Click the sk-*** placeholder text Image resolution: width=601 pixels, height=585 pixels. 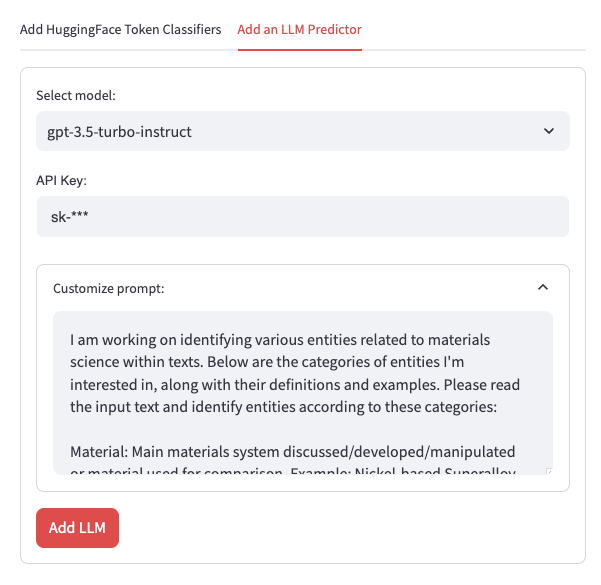point(69,217)
